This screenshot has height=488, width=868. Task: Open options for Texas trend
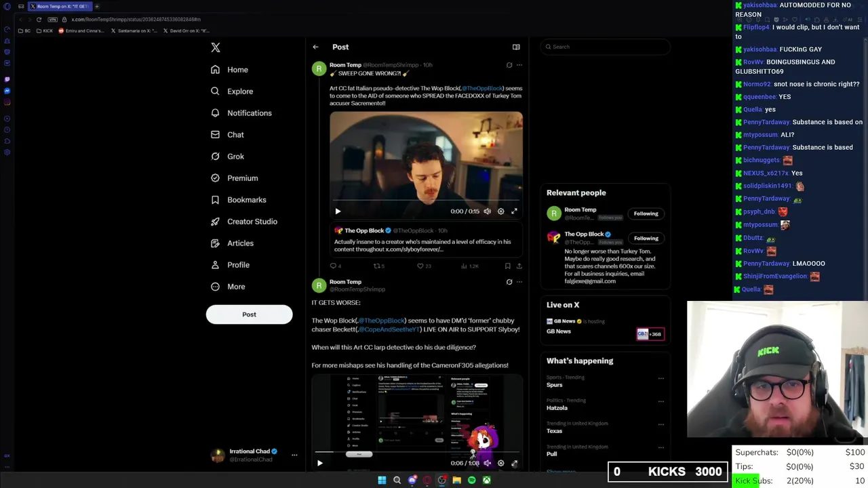tap(661, 424)
